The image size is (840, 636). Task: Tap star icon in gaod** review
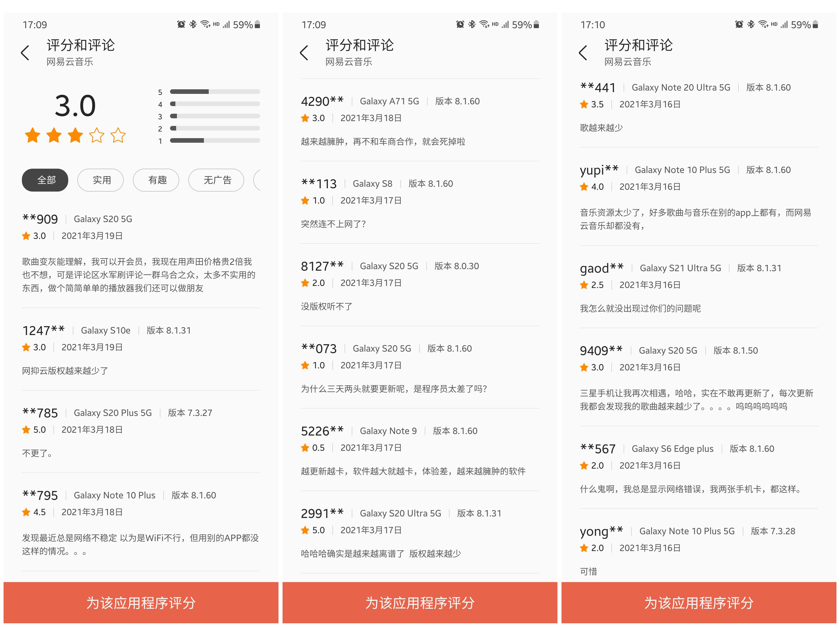(x=584, y=285)
